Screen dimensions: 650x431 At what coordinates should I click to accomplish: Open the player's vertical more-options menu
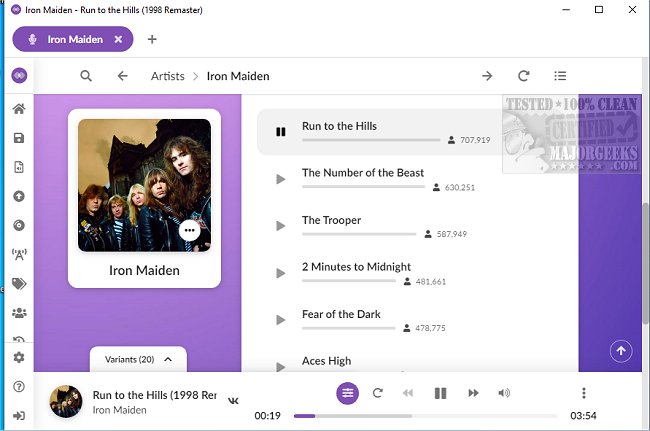pos(584,393)
